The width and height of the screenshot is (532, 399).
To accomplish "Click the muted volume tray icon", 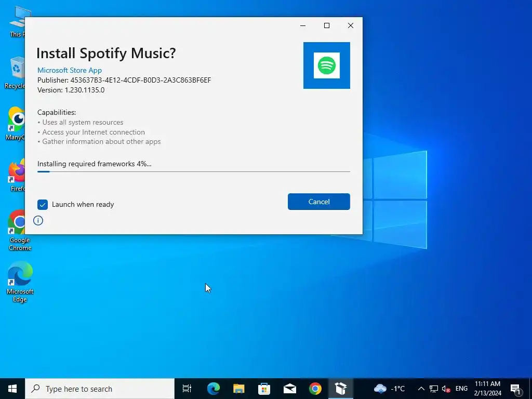I will (446, 389).
